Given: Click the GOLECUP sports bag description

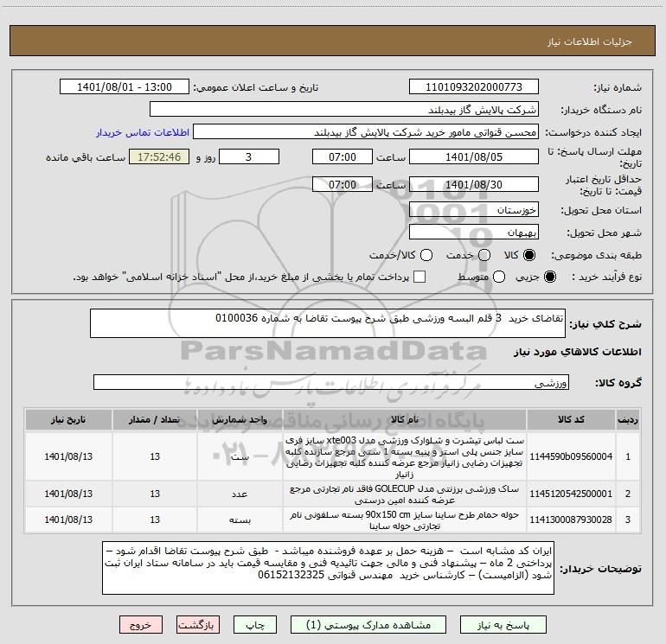Looking at the screenshot, I should coord(405,494).
